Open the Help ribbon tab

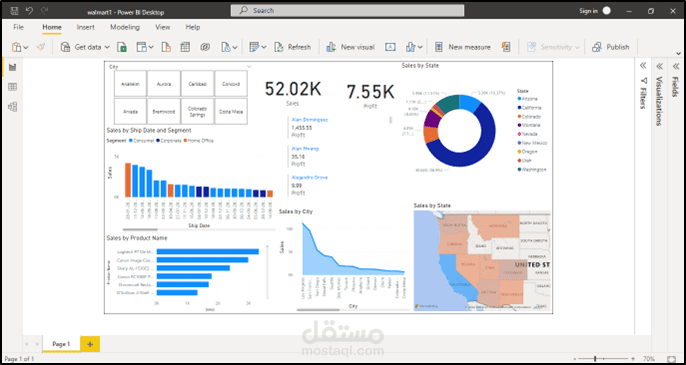(x=192, y=27)
